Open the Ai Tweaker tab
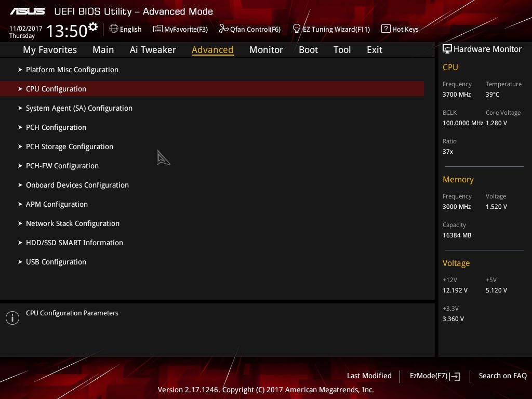The image size is (532, 399). (x=153, y=50)
